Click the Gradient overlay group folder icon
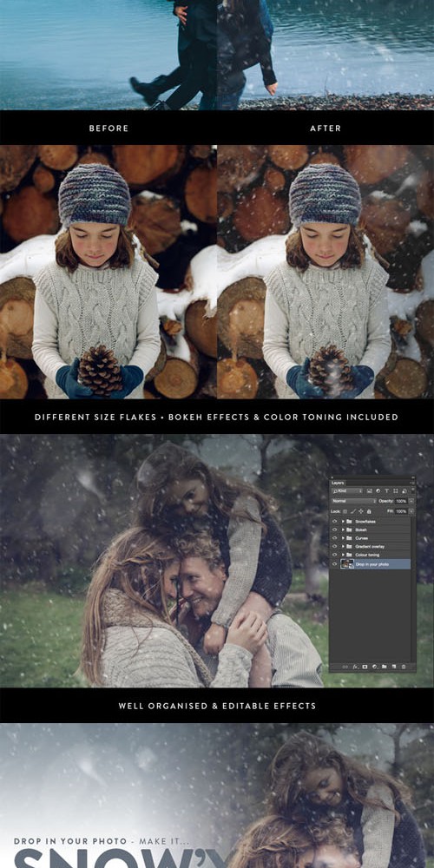 pos(349,546)
